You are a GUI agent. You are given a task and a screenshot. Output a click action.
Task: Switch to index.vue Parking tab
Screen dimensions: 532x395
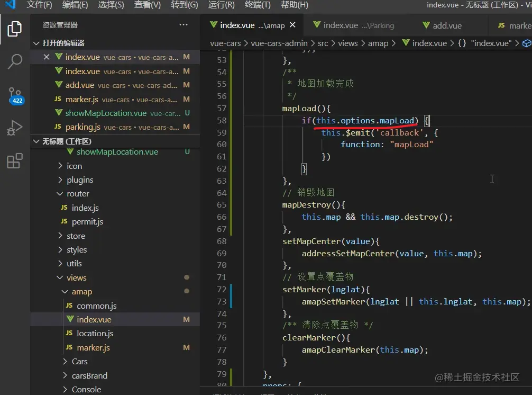click(354, 25)
